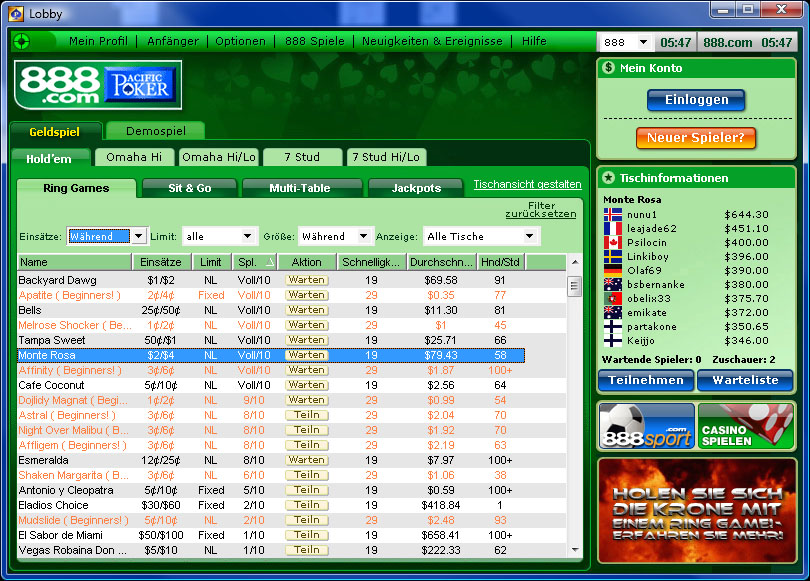Click the Tischansicht gestalten link
This screenshot has height=581, width=810.
pos(527,184)
